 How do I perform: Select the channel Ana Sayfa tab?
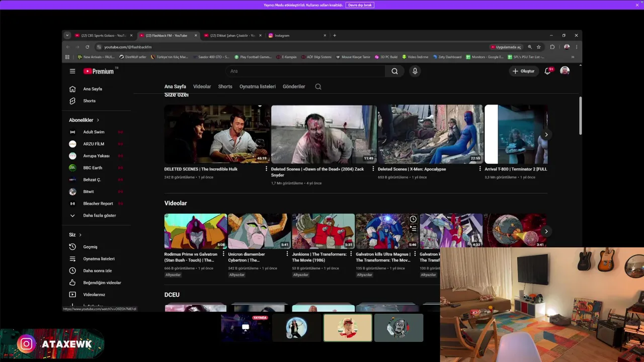pyautogui.click(x=175, y=86)
